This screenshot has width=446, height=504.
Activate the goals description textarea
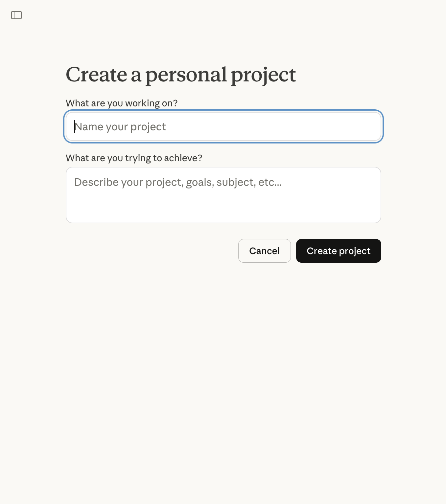223,195
